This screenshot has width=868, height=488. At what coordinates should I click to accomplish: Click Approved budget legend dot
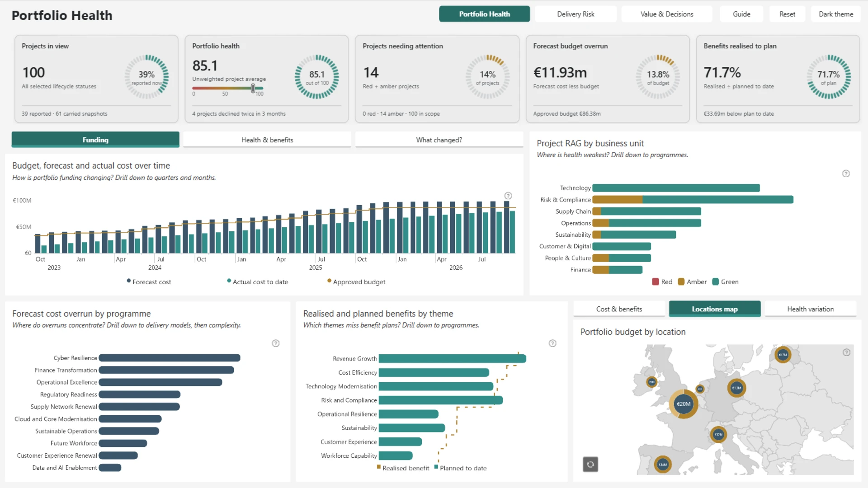tap(329, 281)
